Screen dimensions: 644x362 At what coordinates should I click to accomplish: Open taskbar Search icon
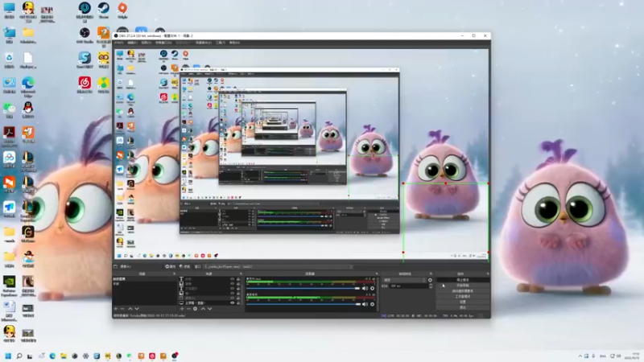(19, 356)
